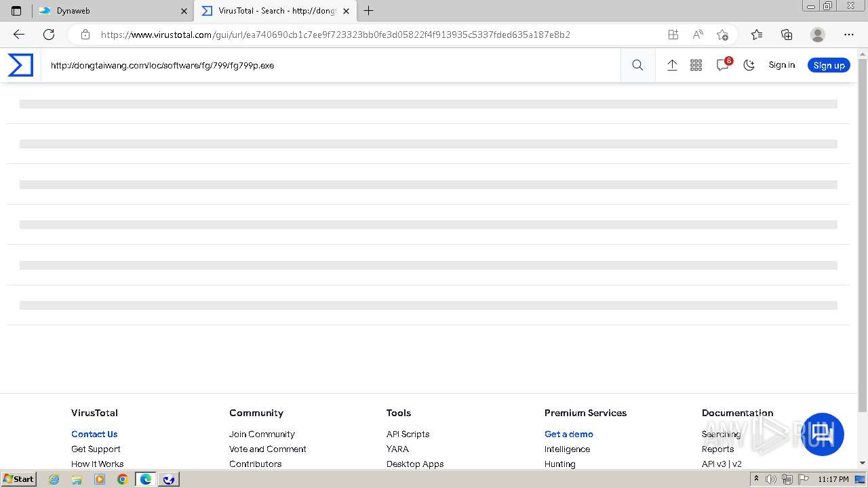
Task: Open the How It Works link
Action: tap(98, 464)
